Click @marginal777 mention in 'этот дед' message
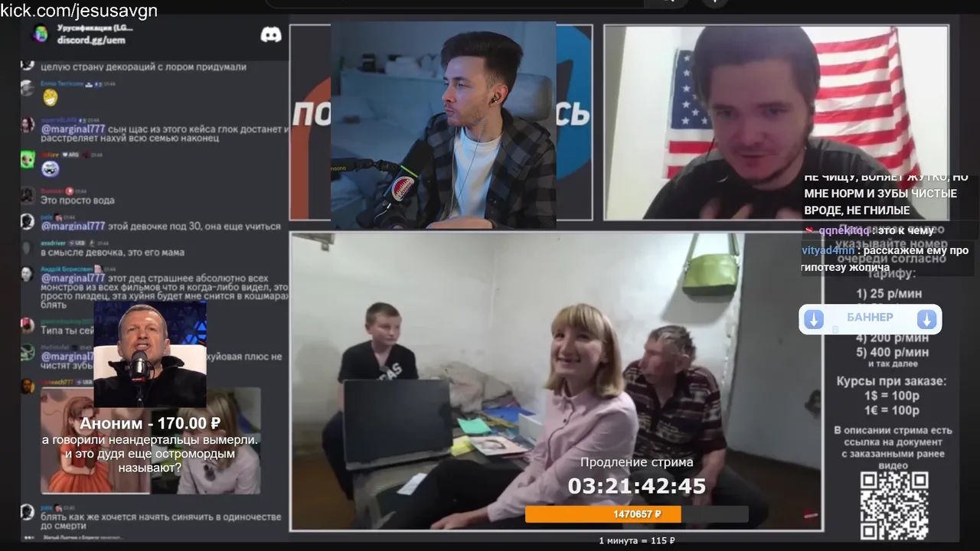 tap(73, 278)
